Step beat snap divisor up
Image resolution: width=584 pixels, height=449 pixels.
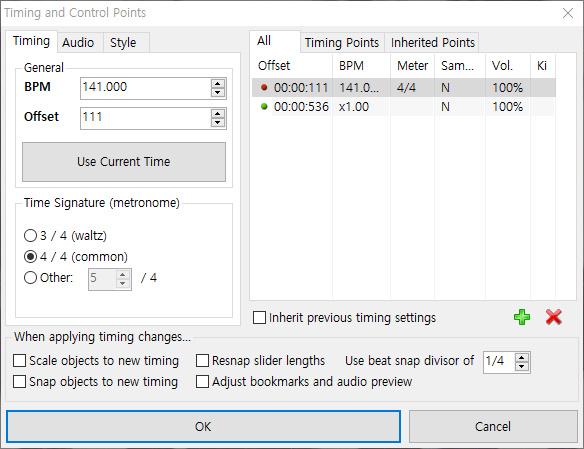pyautogui.click(x=521, y=357)
